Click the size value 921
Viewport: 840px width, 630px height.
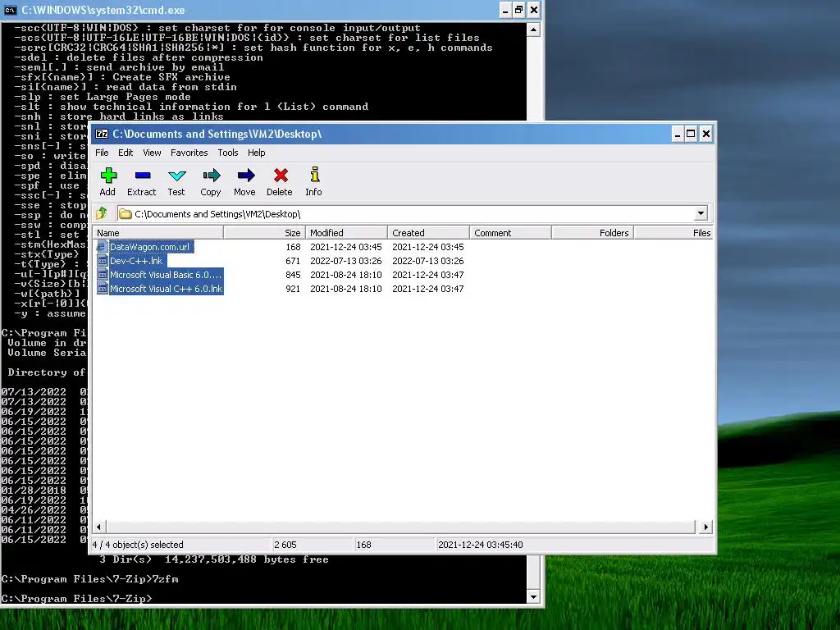[293, 289]
